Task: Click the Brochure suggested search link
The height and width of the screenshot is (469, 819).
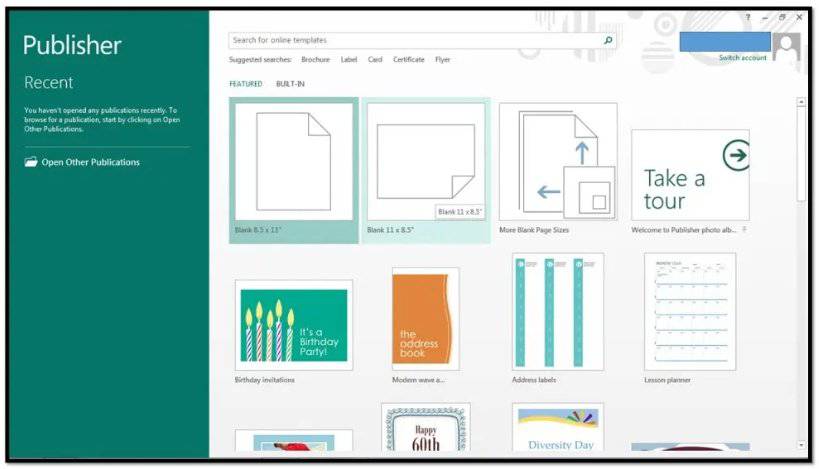Action: click(315, 60)
